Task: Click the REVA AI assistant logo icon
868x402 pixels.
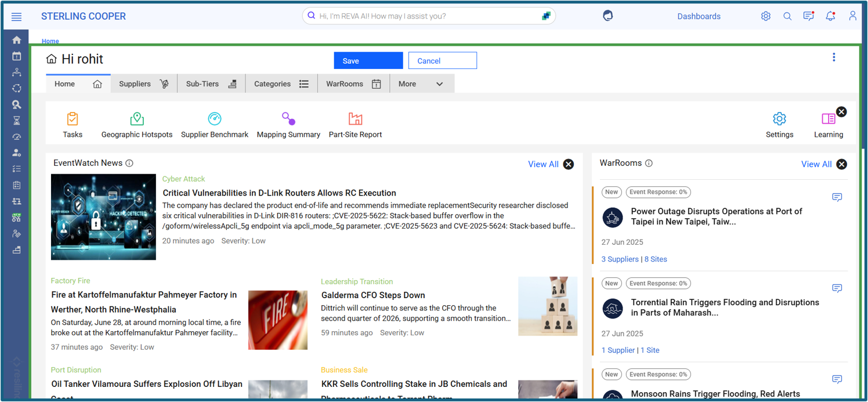Action: [x=607, y=16]
